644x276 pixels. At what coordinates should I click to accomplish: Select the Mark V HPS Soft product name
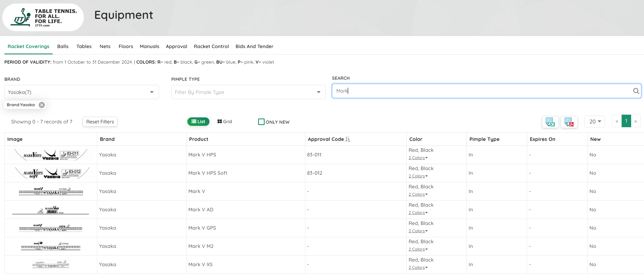coord(208,173)
